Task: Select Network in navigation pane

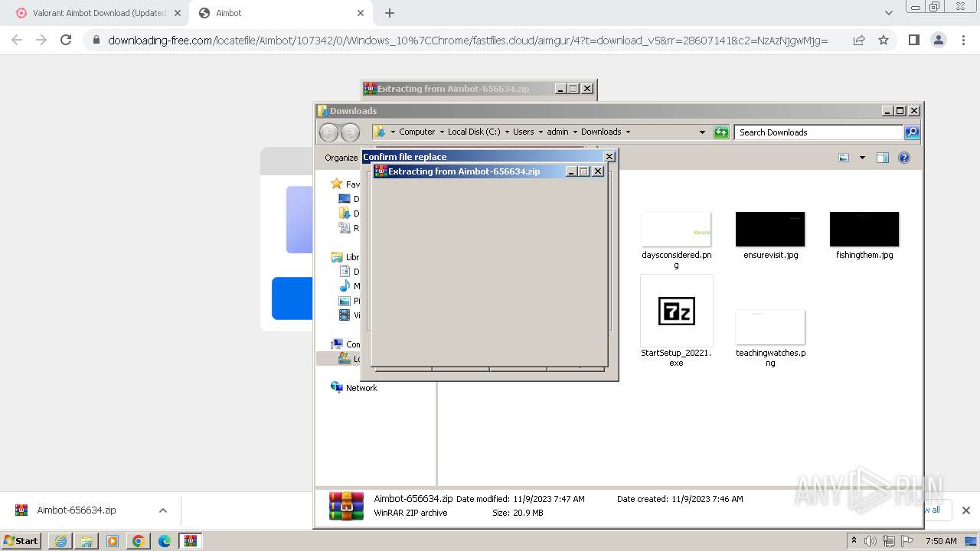Action: pos(361,388)
